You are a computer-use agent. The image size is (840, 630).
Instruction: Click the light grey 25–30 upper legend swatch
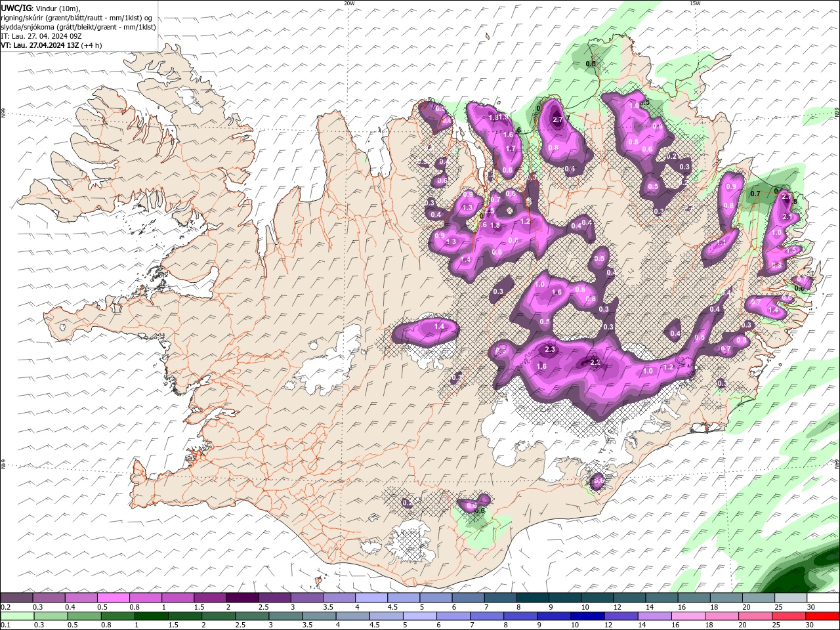tap(790, 598)
